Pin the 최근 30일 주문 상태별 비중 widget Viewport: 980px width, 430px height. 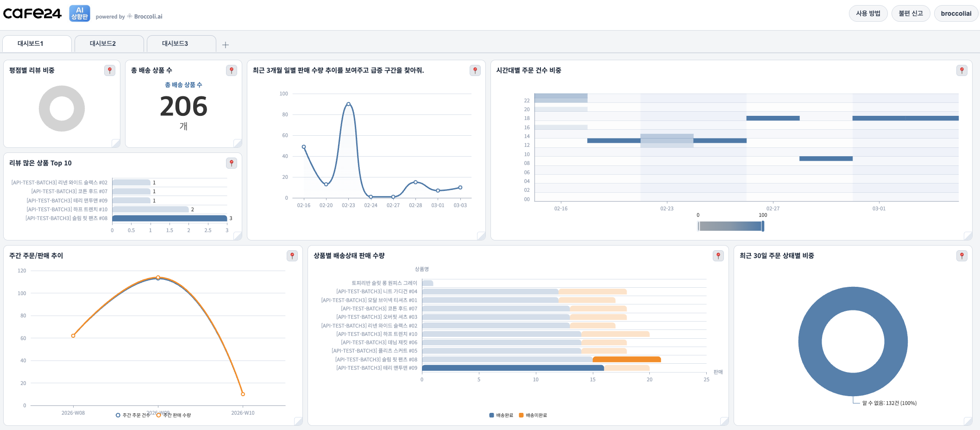(962, 256)
